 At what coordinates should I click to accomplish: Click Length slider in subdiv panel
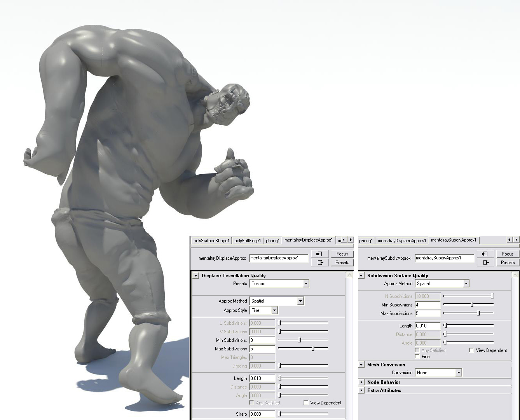point(468,326)
